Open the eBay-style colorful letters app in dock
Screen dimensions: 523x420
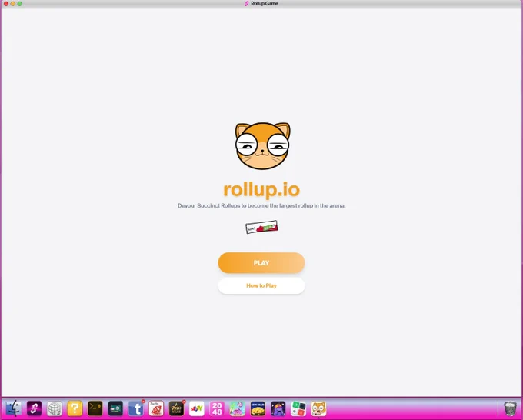(197, 408)
